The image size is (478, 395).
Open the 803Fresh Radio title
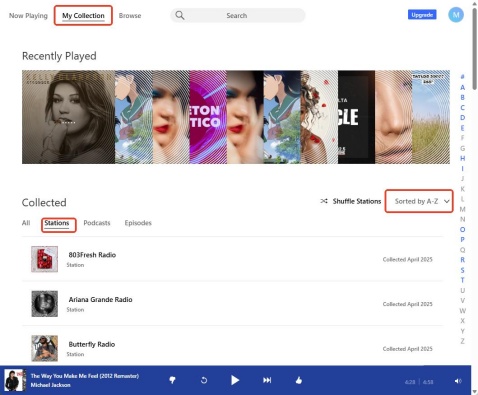(92, 255)
